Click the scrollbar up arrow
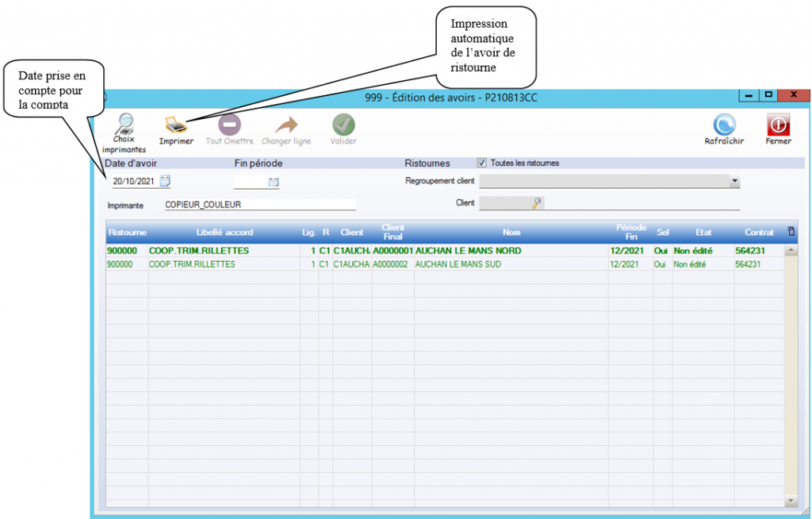 click(x=791, y=251)
